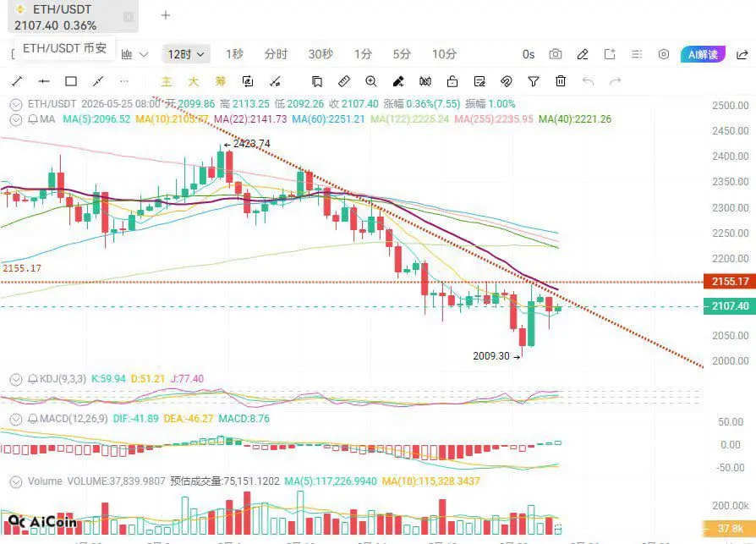Add a new chart tab with plus
Image resolution: width=756 pixels, height=544 pixels.
coord(166,15)
